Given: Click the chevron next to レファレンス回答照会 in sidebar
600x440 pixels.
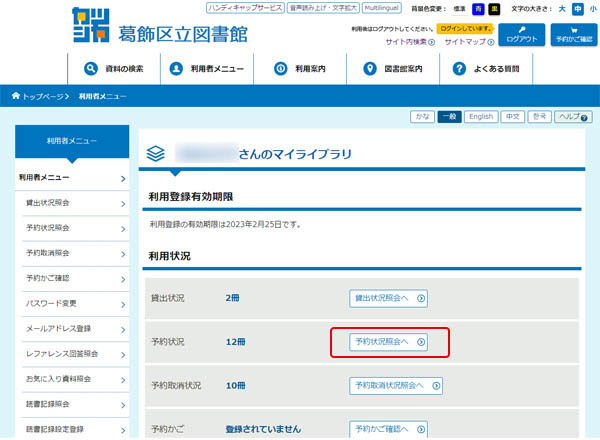Looking at the screenshot, I should pos(123,355).
